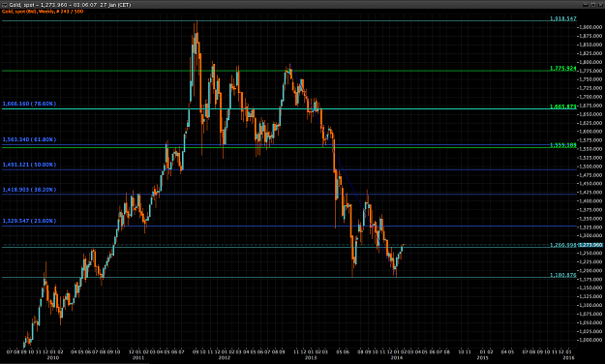The width and height of the screenshot is (605, 364).
Task: Click the 1,700.000 price axis tick
Action: tap(590, 97)
